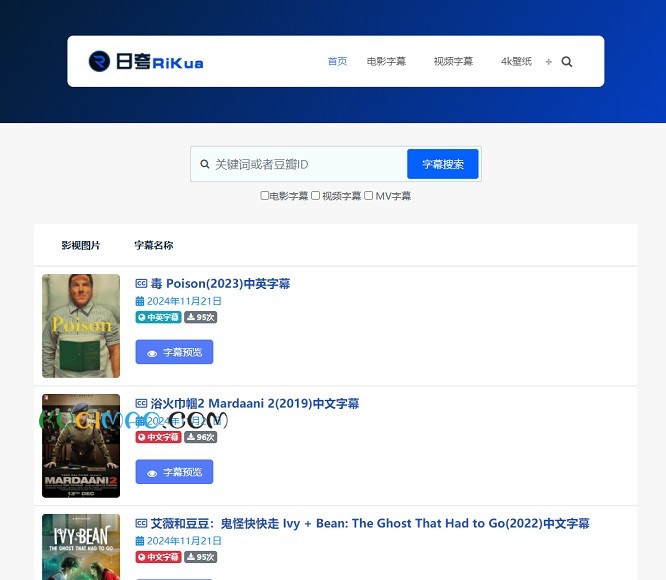The image size is (666, 580).
Task: Click magnifier icon inside search field
Action: point(205,164)
